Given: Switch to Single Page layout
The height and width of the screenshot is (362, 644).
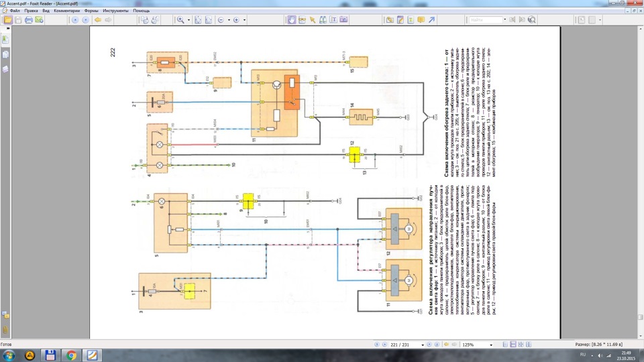Looking at the screenshot, I should coord(506,345).
